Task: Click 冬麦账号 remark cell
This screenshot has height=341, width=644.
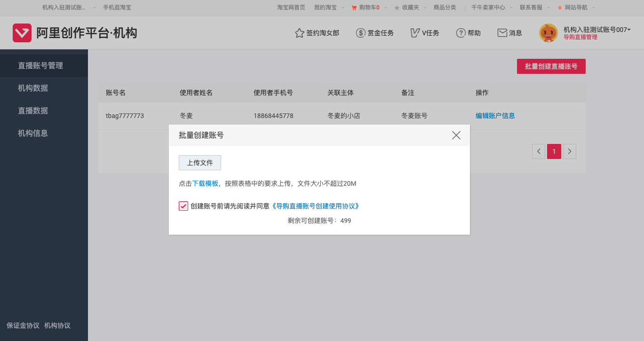Action: pyautogui.click(x=414, y=116)
